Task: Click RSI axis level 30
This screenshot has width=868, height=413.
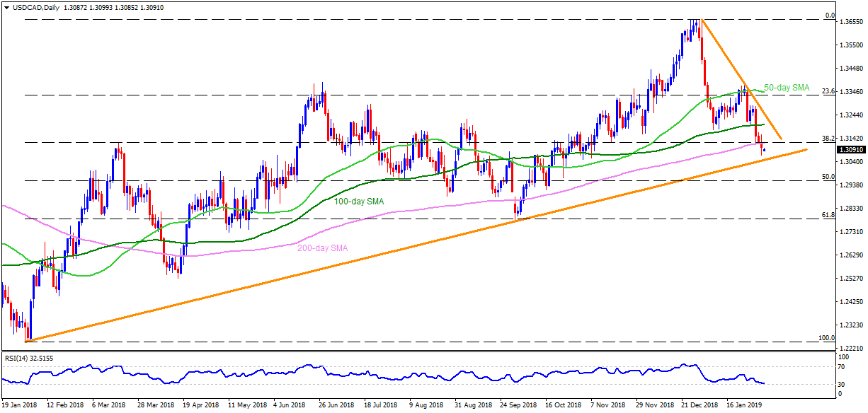Action: click(x=843, y=385)
